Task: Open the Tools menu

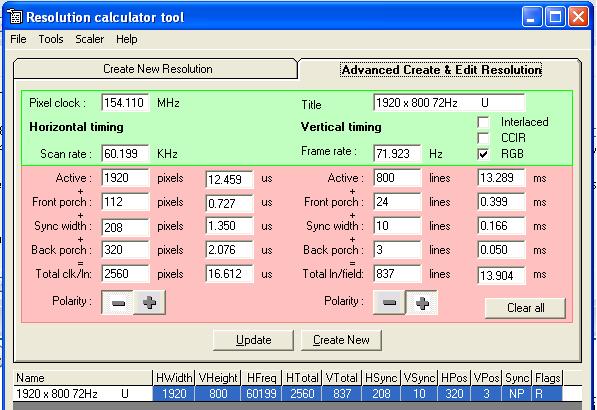Action: 51,39
